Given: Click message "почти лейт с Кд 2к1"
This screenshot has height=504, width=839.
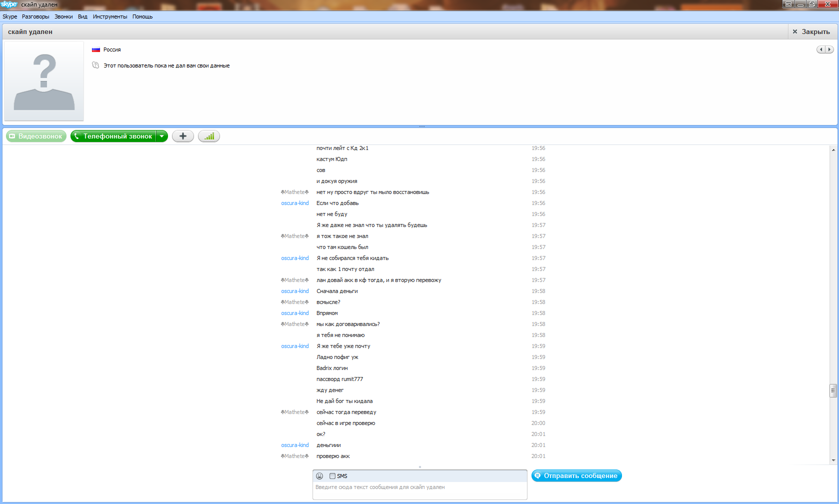Looking at the screenshot, I should point(342,148).
